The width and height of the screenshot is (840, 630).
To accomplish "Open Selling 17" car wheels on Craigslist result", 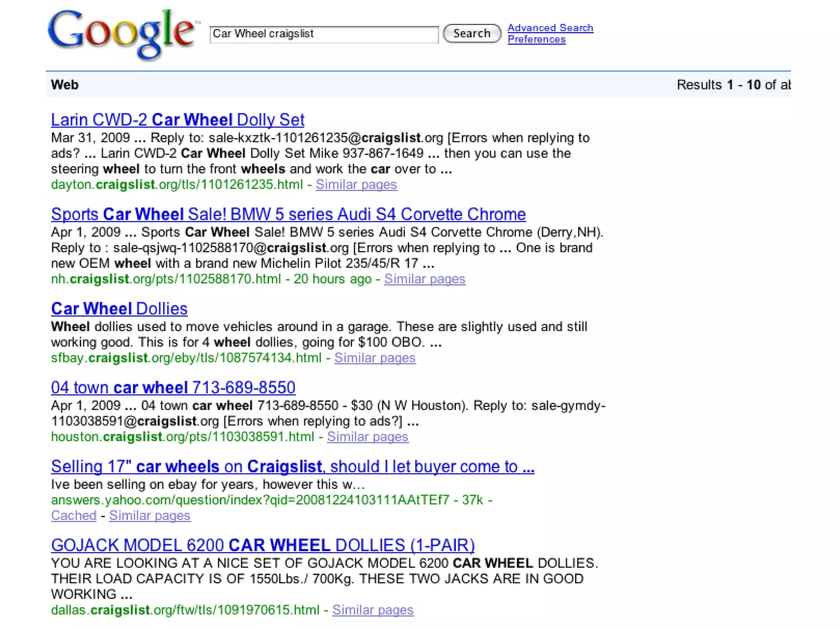I will (x=292, y=467).
